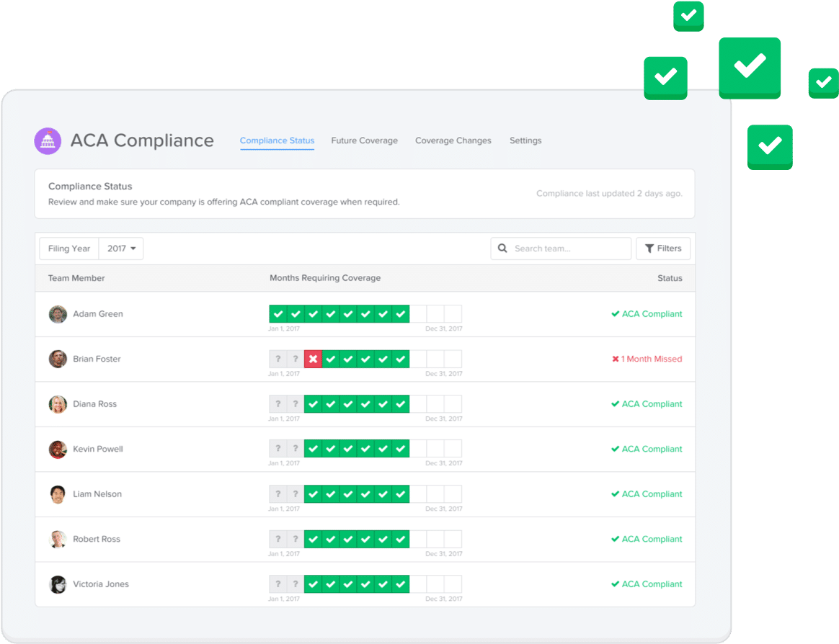This screenshot has width=839, height=644.
Task: Click Brian Foster's last green month checkmark
Action: pos(401,359)
